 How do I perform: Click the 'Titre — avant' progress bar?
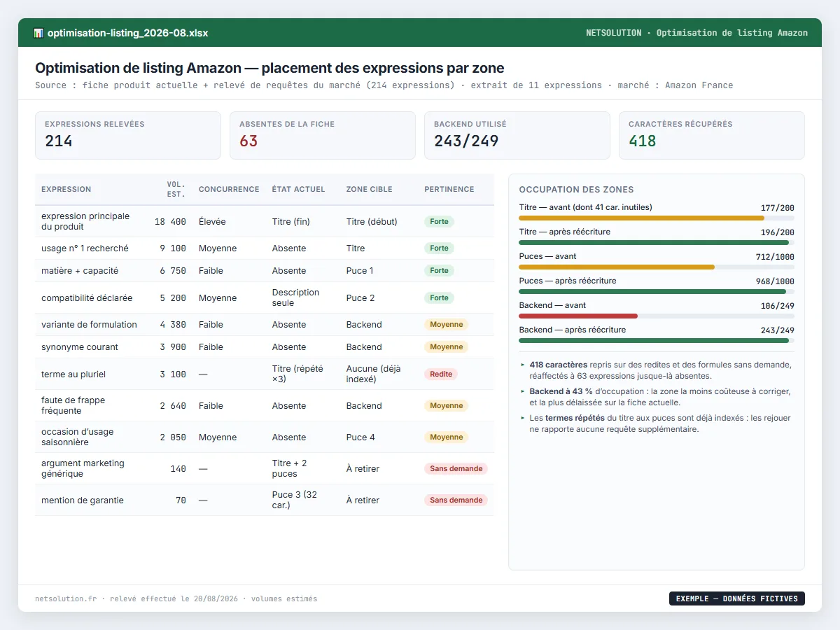point(657,218)
